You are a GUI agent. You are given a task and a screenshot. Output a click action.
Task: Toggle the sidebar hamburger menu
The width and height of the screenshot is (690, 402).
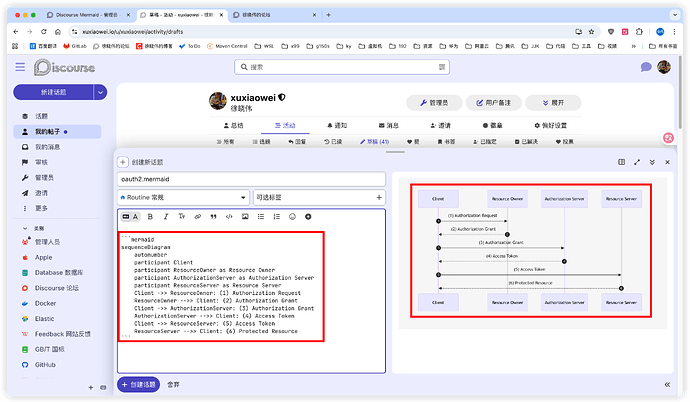tap(20, 66)
